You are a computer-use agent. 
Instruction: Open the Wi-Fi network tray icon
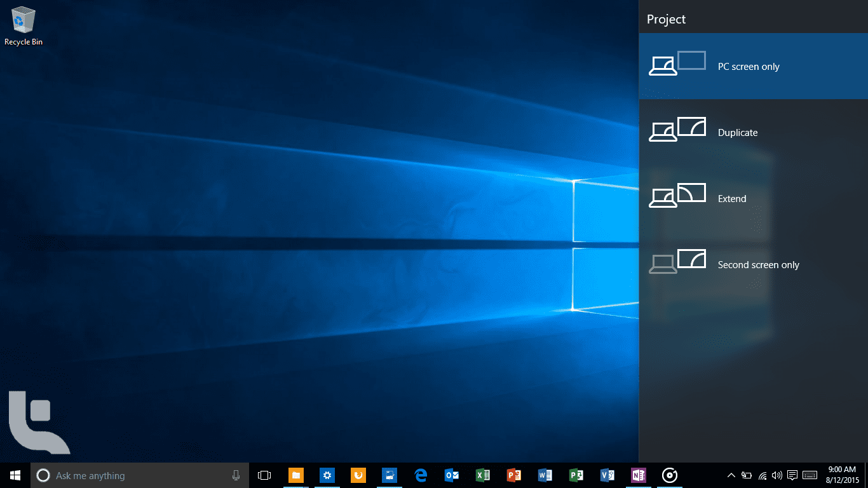coord(763,475)
